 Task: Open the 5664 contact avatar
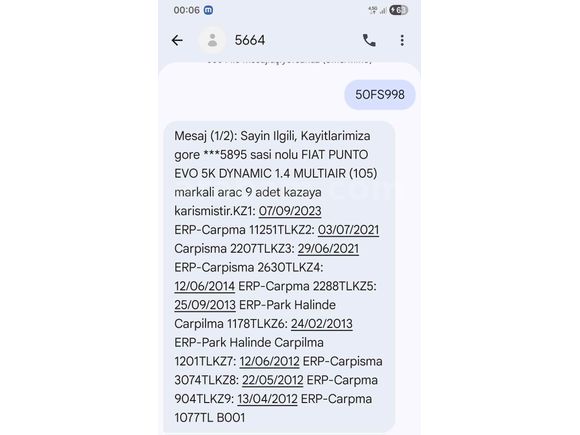point(212,40)
